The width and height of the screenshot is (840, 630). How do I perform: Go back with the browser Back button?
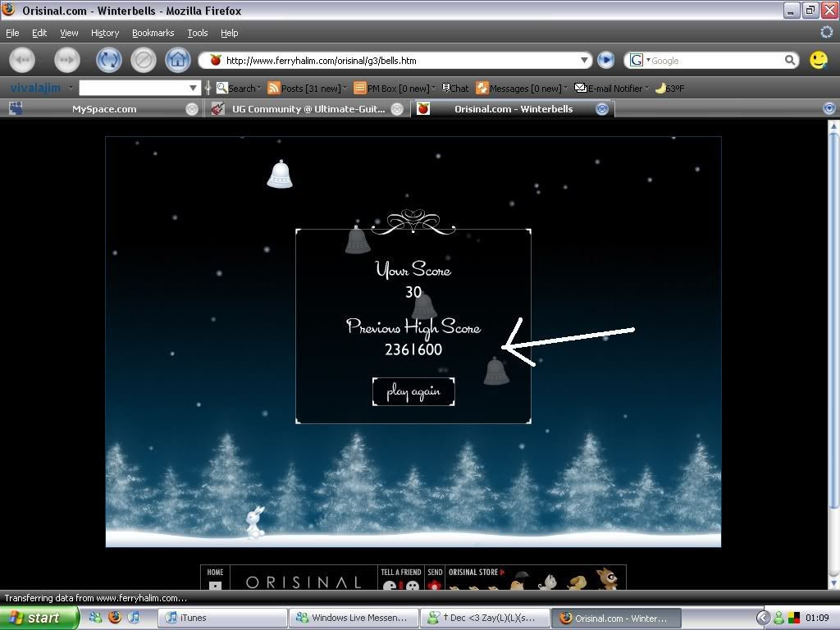[x=22, y=60]
